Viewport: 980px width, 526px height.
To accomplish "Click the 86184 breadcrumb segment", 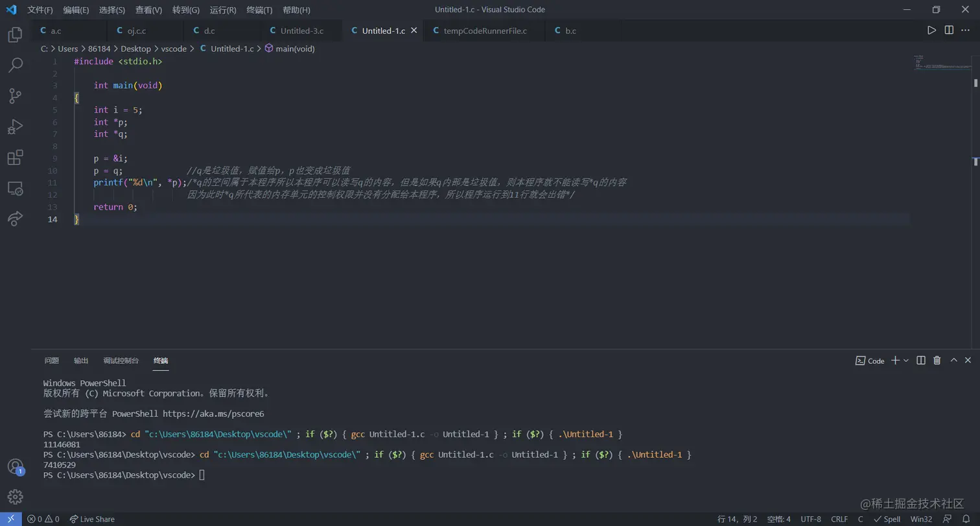I will [x=99, y=49].
